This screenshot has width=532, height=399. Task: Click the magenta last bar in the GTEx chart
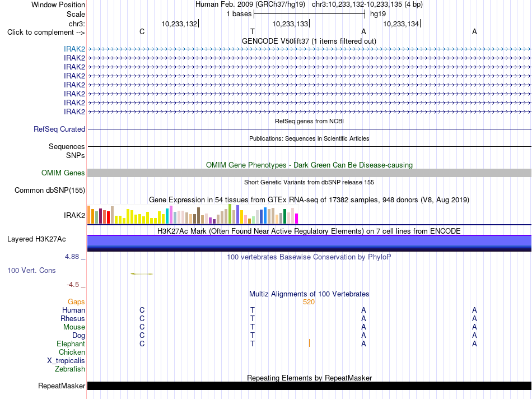[297, 219]
